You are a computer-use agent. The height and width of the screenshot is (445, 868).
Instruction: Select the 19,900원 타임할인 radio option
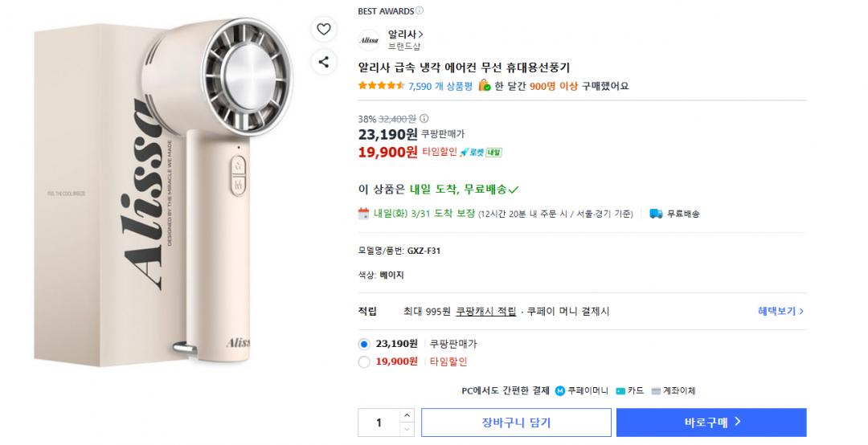point(364,361)
